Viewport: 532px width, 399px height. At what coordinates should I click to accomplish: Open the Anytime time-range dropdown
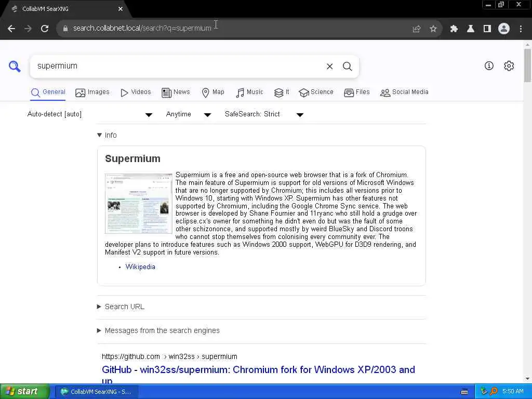(188, 114)
